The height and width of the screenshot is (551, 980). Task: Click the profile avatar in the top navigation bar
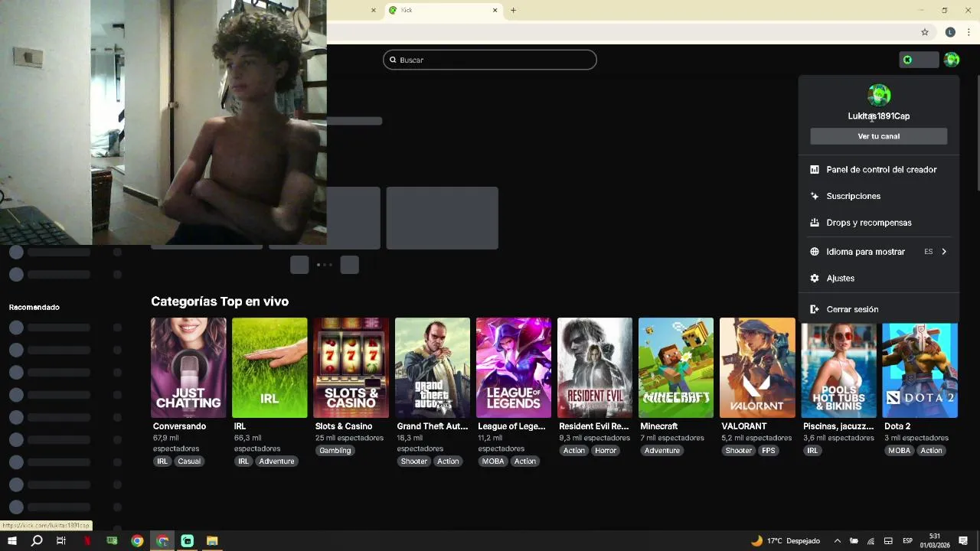pyautogui.click(x=952, y=60)
